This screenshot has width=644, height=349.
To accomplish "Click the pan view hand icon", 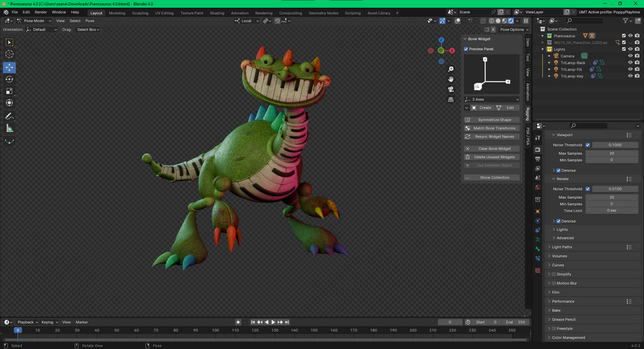I will tap(451, 79).
